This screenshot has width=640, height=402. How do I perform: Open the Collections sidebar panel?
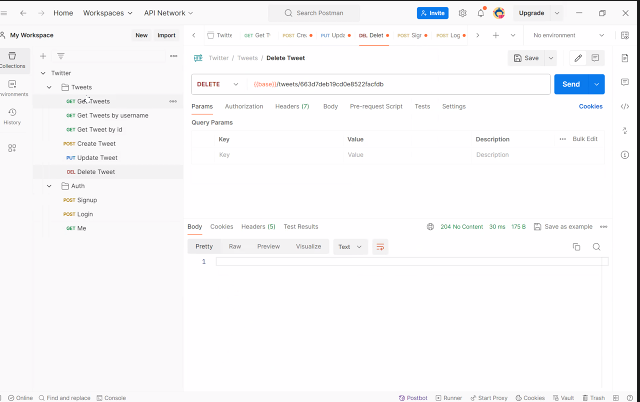[x=13, y=60]
